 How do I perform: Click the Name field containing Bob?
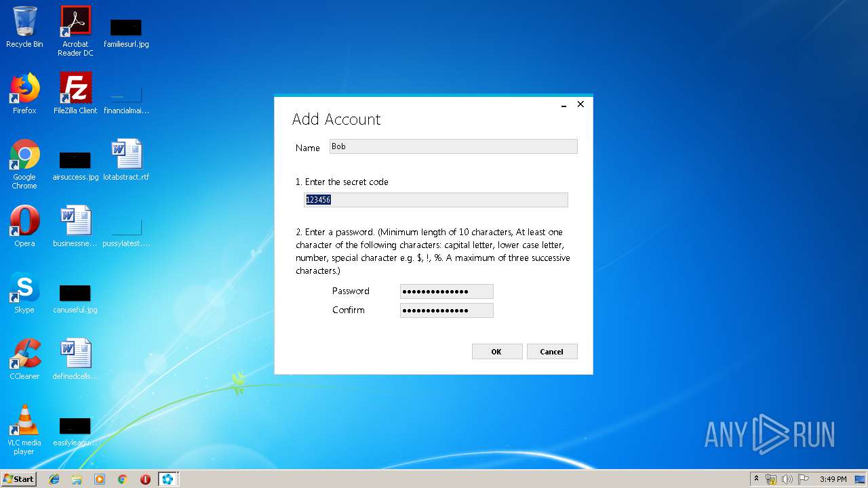point(453,146)
